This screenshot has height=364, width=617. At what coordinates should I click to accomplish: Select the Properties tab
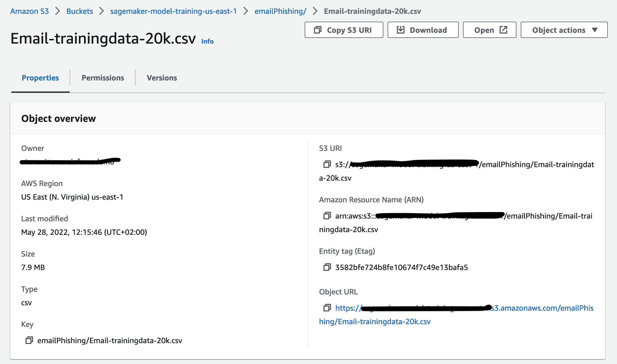click(40, 78)
